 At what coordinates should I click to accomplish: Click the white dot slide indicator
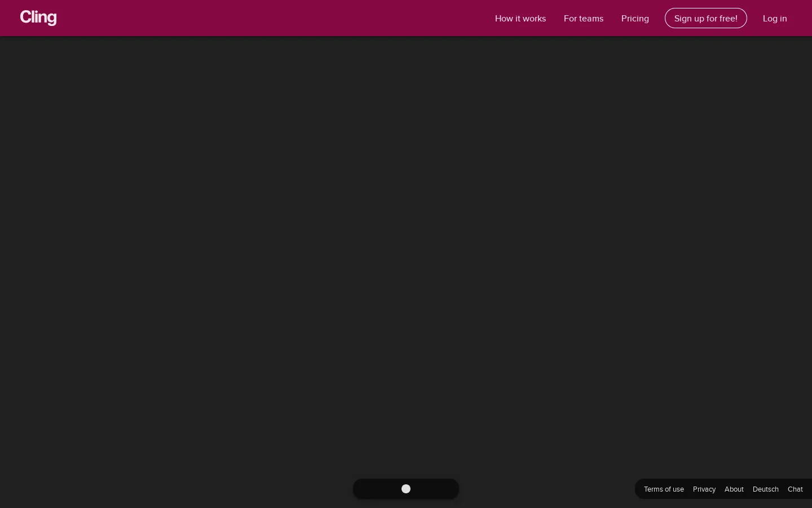point(406,489)
